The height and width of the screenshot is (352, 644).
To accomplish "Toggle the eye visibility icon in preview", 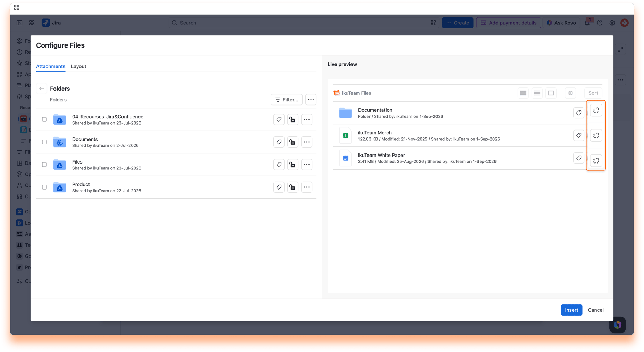I will tap(570, 93).
